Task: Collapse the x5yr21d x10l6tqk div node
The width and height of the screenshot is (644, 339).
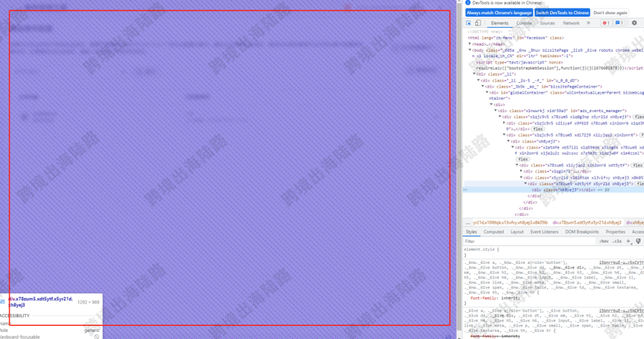Action: click(521, 178)
